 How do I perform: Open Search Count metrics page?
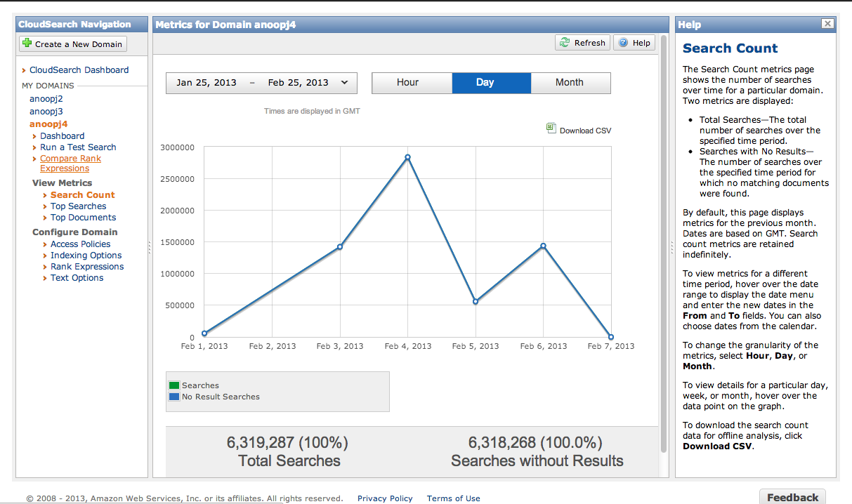pyautogui.click(x=82, y=195)
